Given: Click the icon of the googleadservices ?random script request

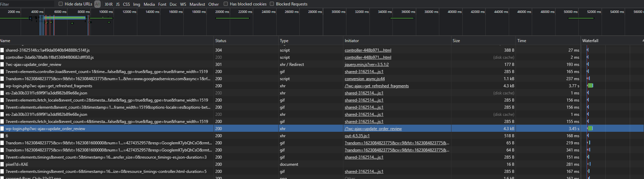Looking at the screenshot, I should [2, 79].
